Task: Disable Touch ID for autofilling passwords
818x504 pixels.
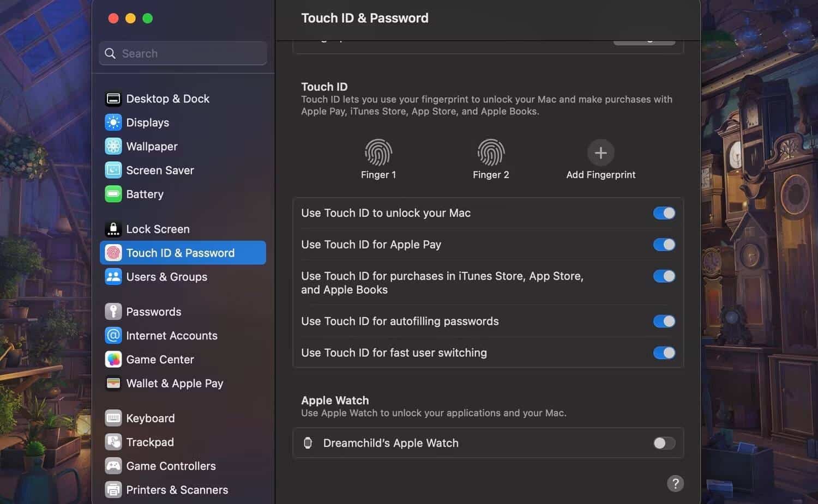Action: (664, 321)
